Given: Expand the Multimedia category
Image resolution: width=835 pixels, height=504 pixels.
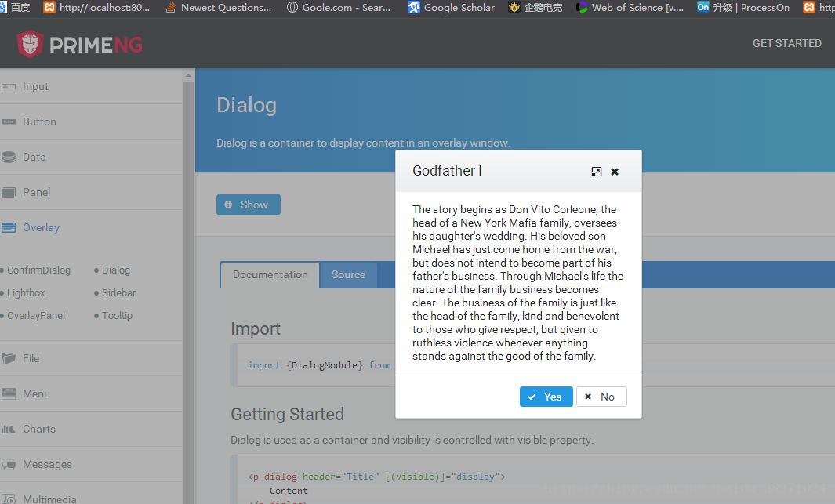Looking at the screenshot, I should (x=91, y=495).
